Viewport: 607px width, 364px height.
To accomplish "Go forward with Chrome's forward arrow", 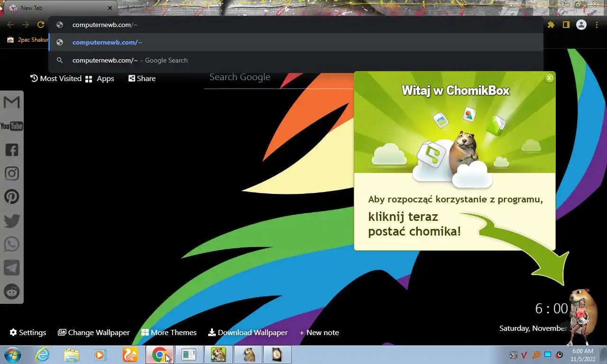I will [26, 25].
